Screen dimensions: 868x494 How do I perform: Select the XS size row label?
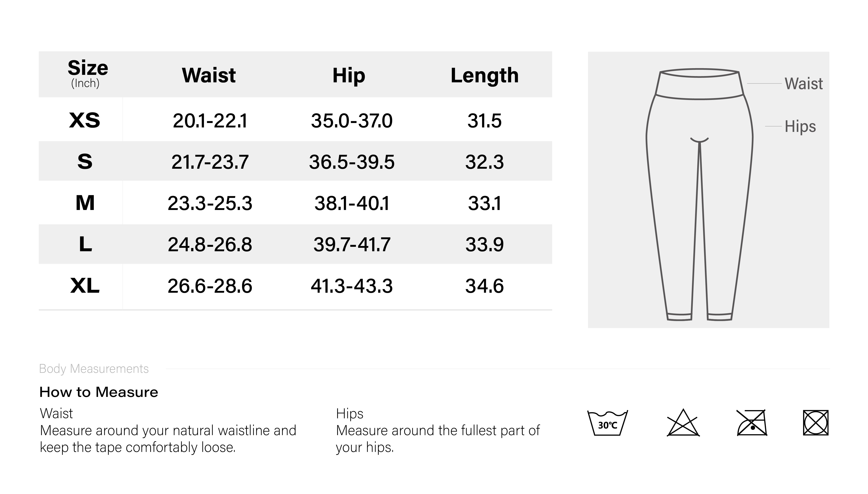(84, 120)
